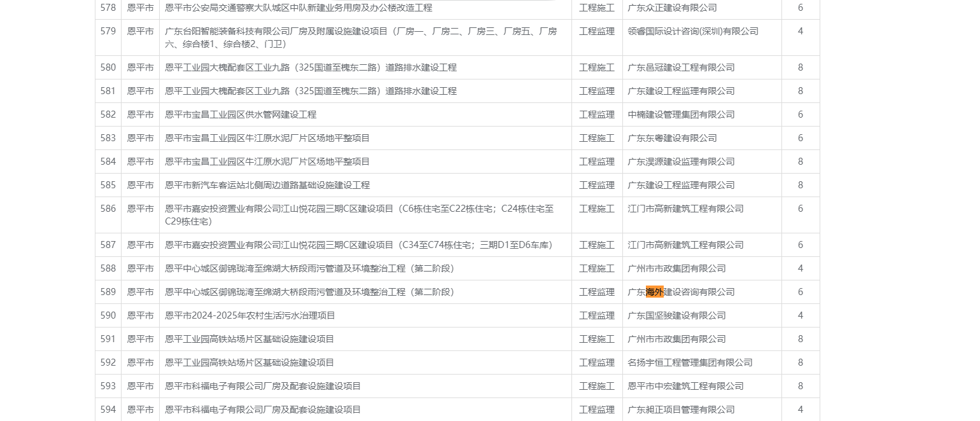Click row number 578 cell
The width and height of the screenshot is (980, 421).
pos(108,8)
